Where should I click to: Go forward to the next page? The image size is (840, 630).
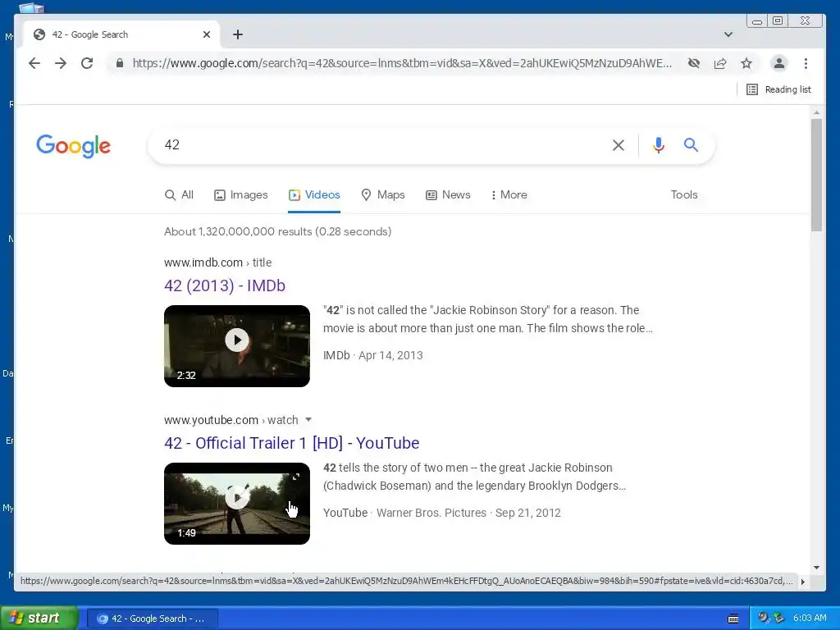coord(61,63)
